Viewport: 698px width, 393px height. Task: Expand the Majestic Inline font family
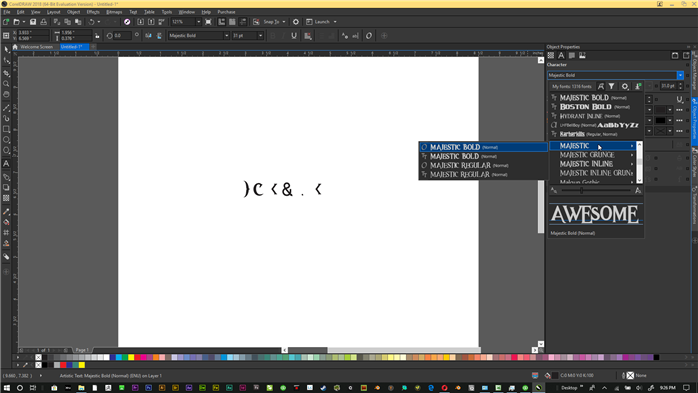[632, 164]
